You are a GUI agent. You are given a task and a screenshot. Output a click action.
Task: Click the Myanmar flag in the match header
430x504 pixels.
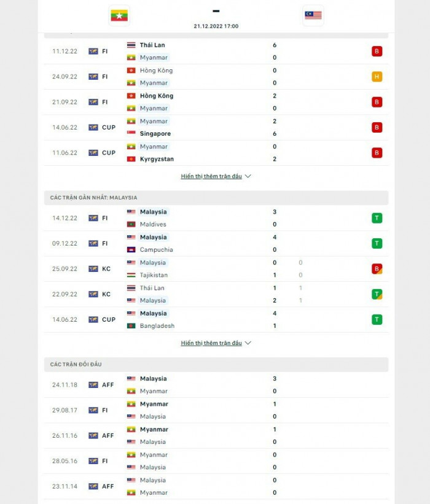pyautogui.click(x=119, y=15)
